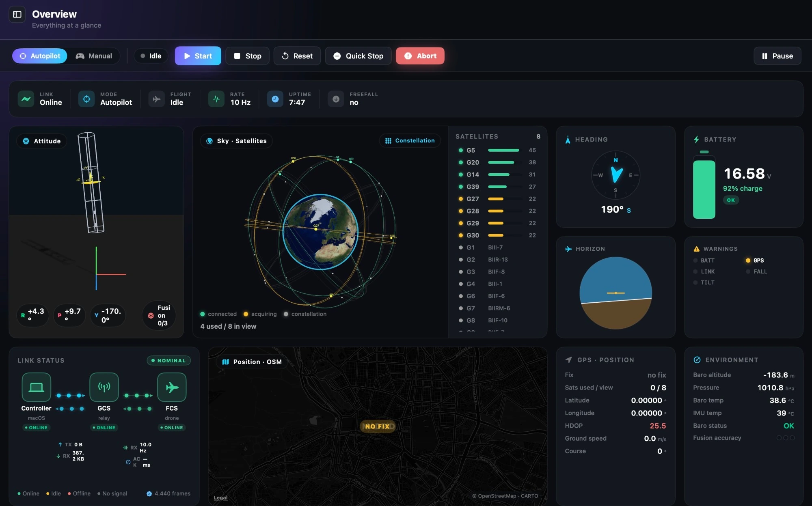Switch to Manual mode
This screenshot has width=812, height=506.
(x=94, y=56)
